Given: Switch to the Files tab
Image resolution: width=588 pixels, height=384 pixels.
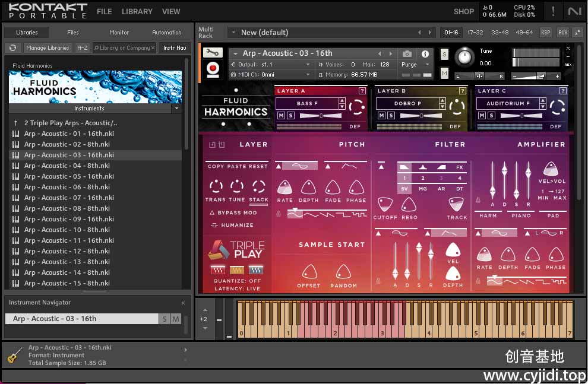Looking at the screenshot, I should coord(72,33).
